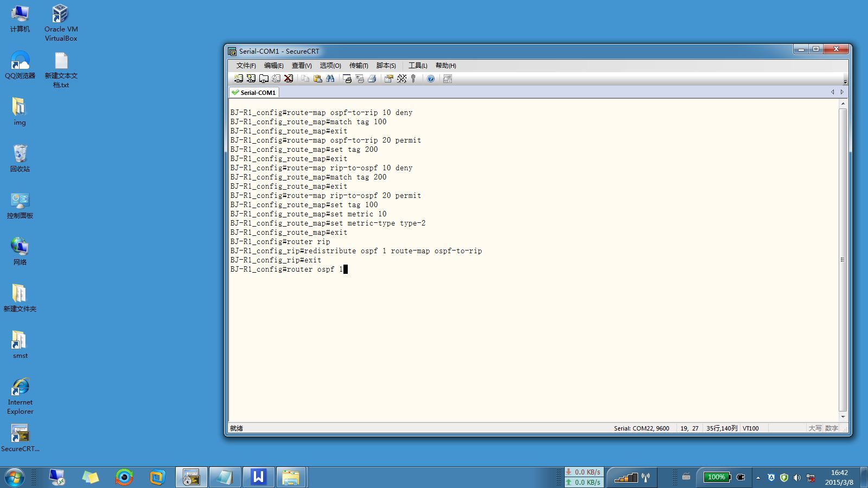Image resolution: width=868 pixels, height=488 pixels.
Task: Click the volume speaker tray icon
Action: 797,478
